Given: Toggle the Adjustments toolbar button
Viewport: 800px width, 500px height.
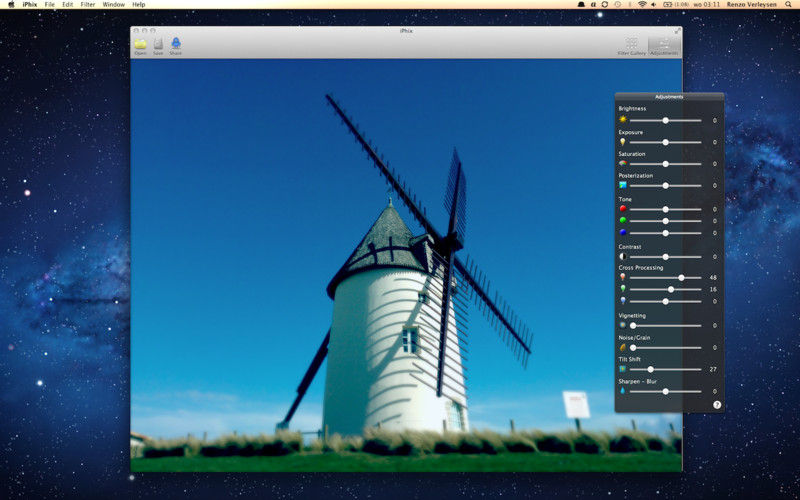Looking at the screenshot, I should click(x=664, y=46).
